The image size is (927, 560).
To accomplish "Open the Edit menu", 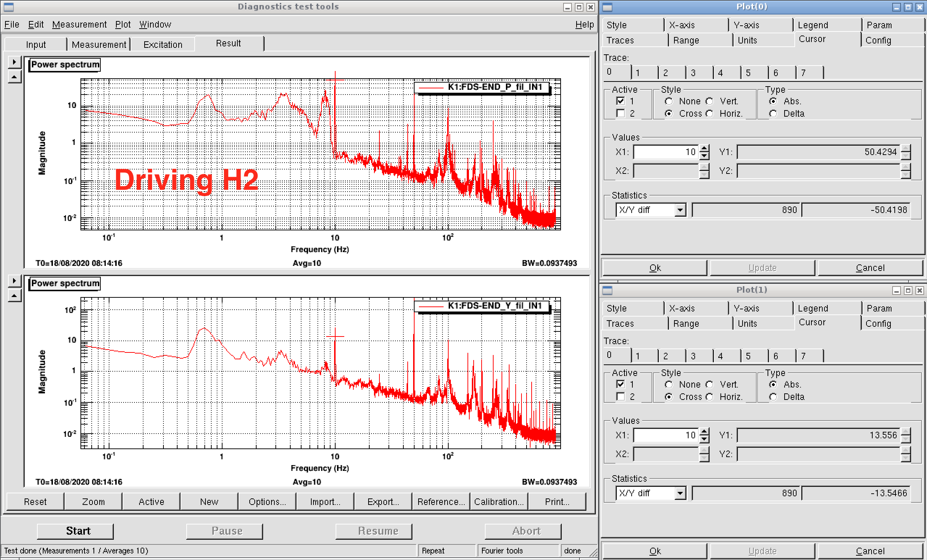I will click(x=36, y=24).
